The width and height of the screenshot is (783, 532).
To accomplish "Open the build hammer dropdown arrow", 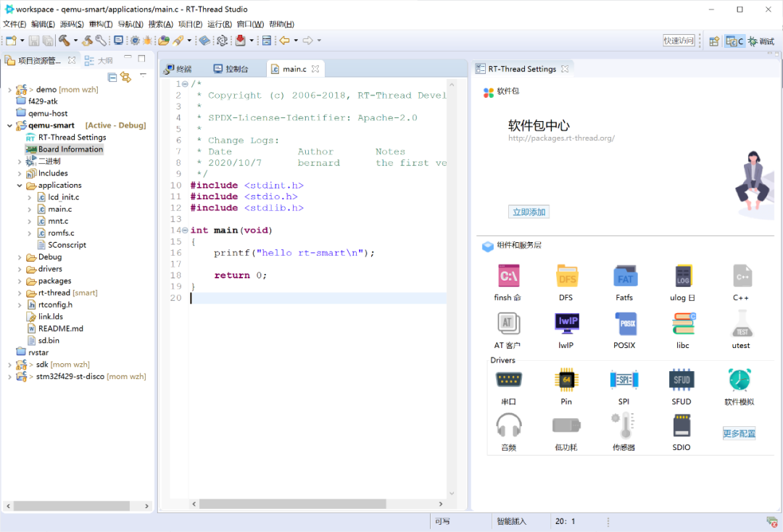I will pos(76,41).
